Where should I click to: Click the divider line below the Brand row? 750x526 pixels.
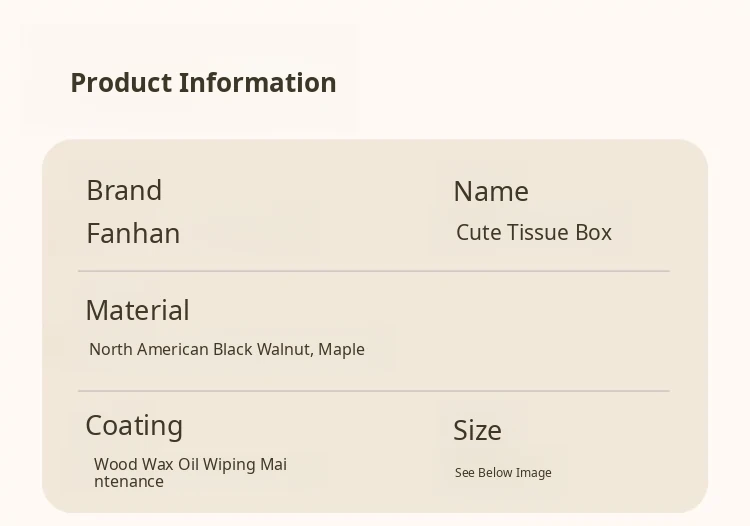pos(373,271)
